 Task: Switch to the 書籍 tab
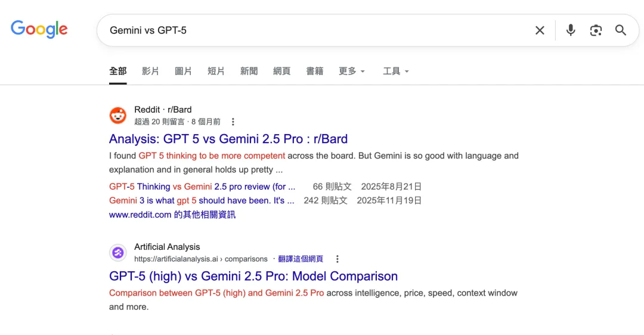pyautogui.click(x=315, y=71)
